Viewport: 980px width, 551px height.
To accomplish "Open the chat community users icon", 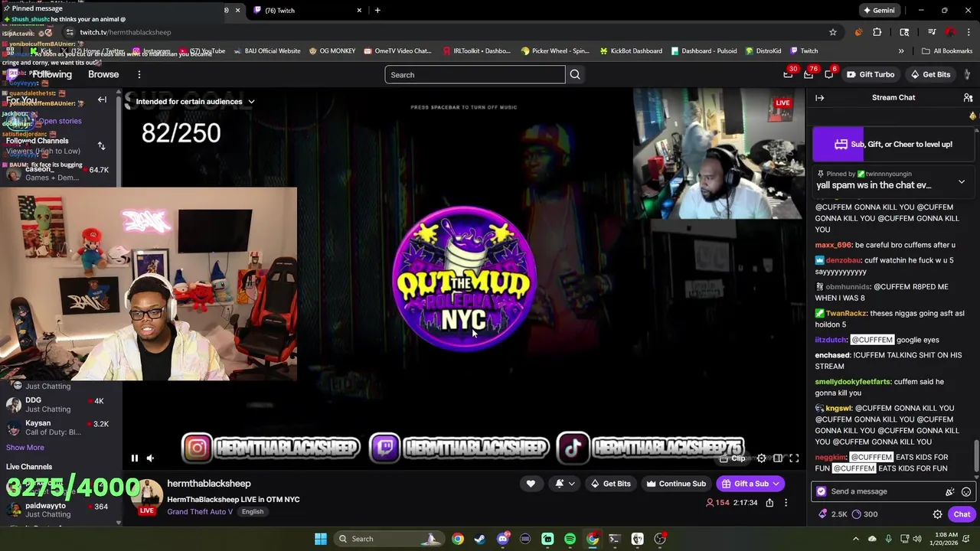I will pyautogui.click(x=968, y=97).
